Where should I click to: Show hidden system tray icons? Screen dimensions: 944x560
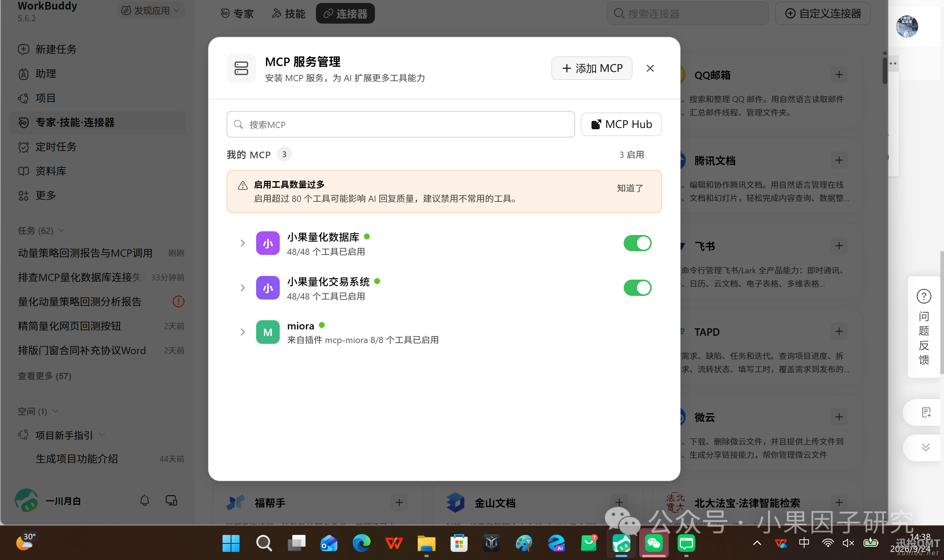pyautogui.click(x=757, y=543)
